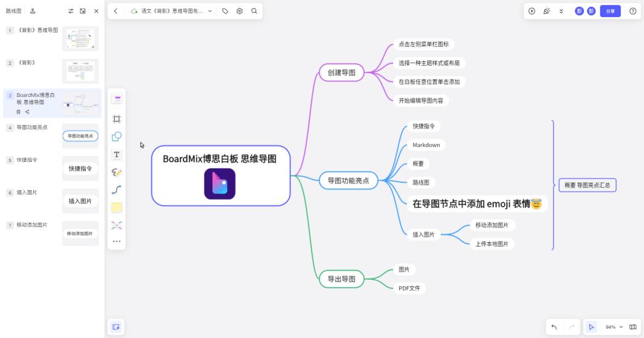Open more tools ellipsis menu
This screenshot has width=644, height=338.
[x=117, y=242]
